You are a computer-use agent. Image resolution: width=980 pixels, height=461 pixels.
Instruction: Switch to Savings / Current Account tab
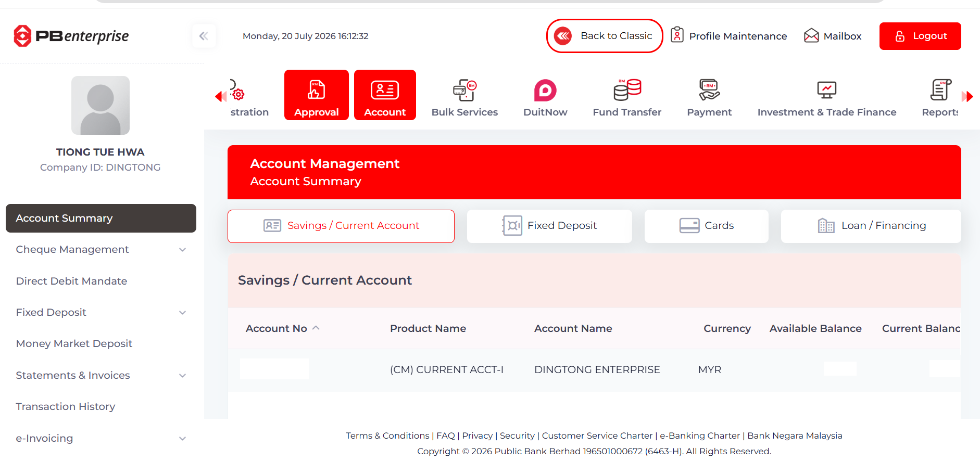pyautogui.click(x=341, y=226)
